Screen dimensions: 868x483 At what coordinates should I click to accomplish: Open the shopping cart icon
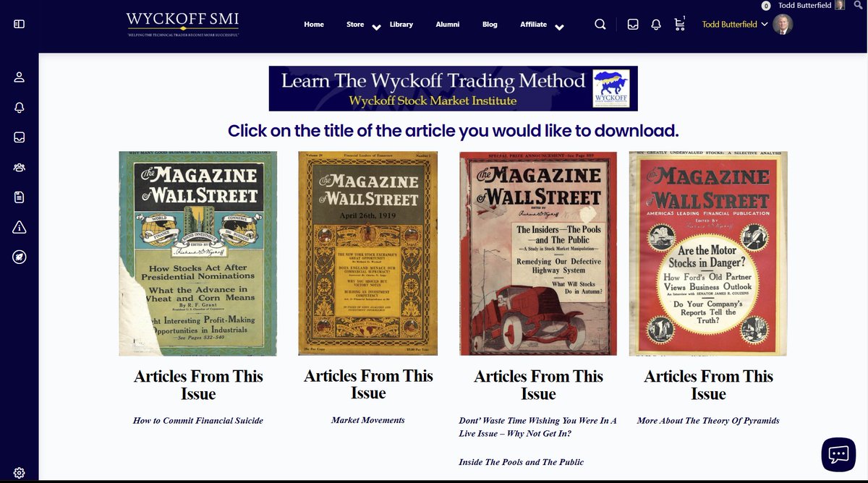tap(679, 24)
